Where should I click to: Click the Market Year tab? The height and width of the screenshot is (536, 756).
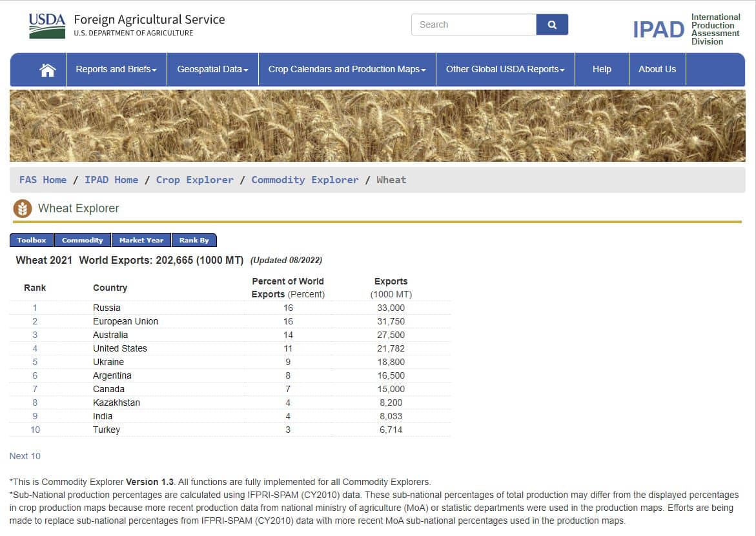click(x=141, y=240)
